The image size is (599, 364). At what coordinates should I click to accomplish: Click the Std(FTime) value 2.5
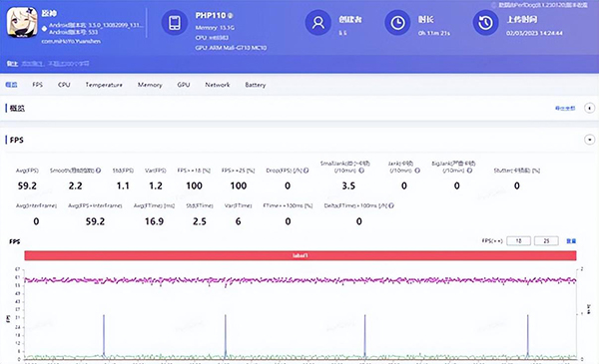pos(200,221)
